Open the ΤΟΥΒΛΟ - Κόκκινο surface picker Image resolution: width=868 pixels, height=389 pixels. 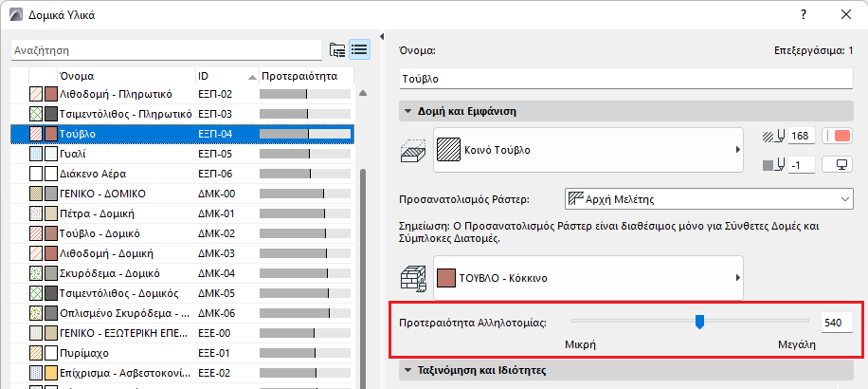(x=588, y=278)
